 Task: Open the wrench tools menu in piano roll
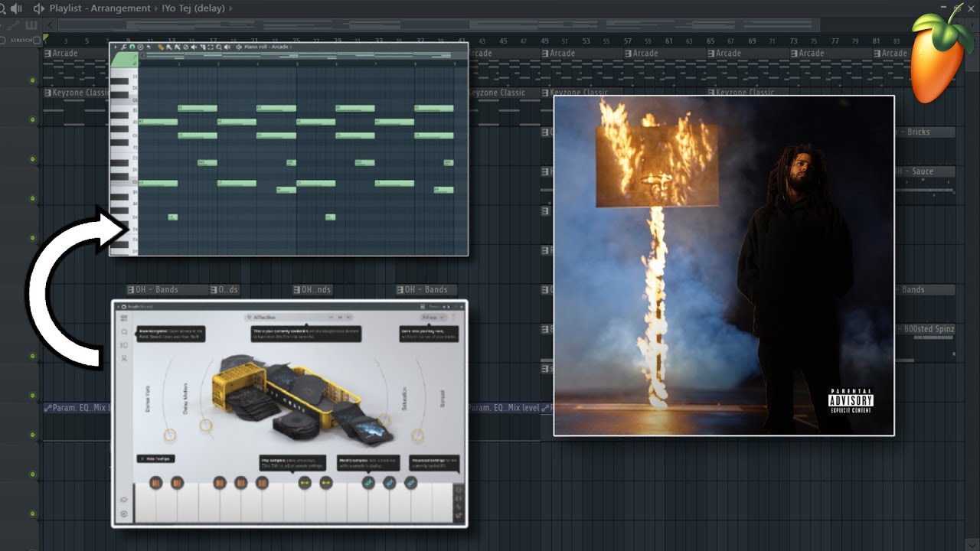click(x=124, y=47)
